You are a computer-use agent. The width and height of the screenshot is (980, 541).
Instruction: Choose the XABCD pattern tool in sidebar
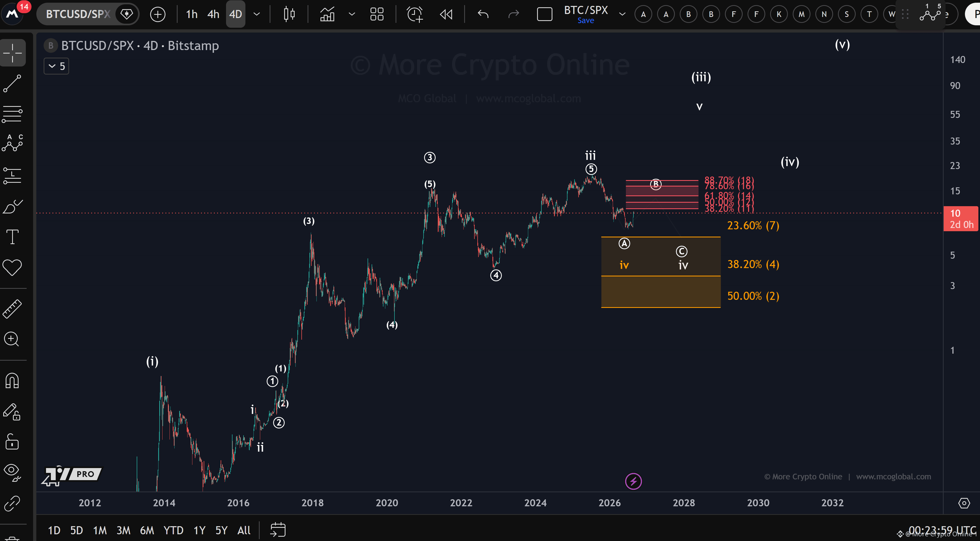pyautogui.click(x=13, y=143)
